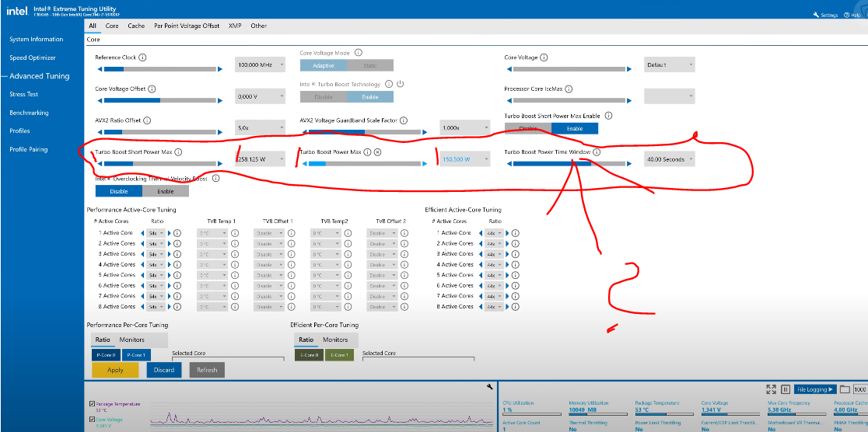Disable Overclocking Thermal Velocity Boost
This screenshot has height=432, width=868.
[118, 191]
